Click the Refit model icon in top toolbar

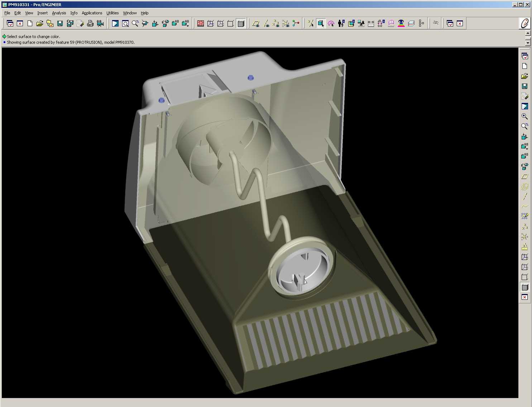155,24
